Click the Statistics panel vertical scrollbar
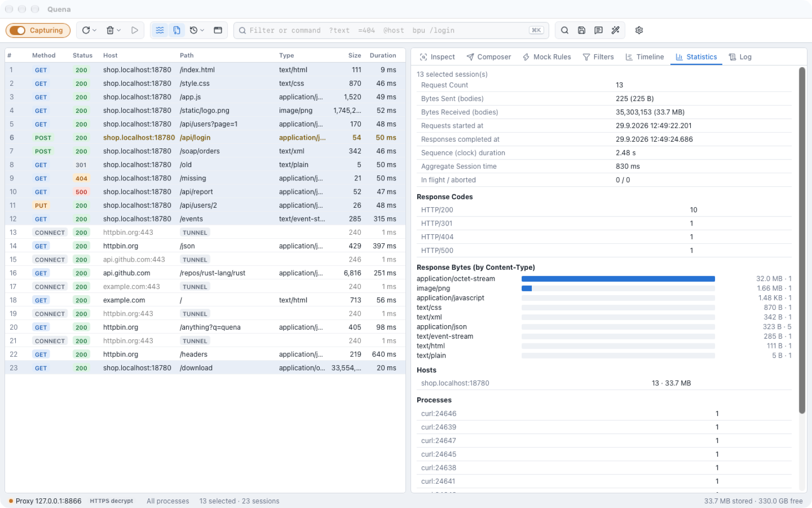The height and width of the screenshot is (508, 812). tap(802, 241)
